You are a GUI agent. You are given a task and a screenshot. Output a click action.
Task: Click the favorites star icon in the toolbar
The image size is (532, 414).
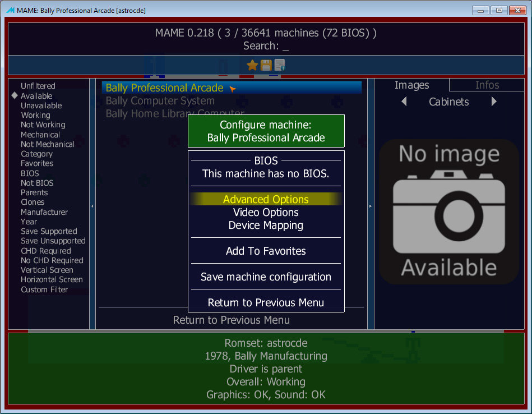(x=252, y=65)
